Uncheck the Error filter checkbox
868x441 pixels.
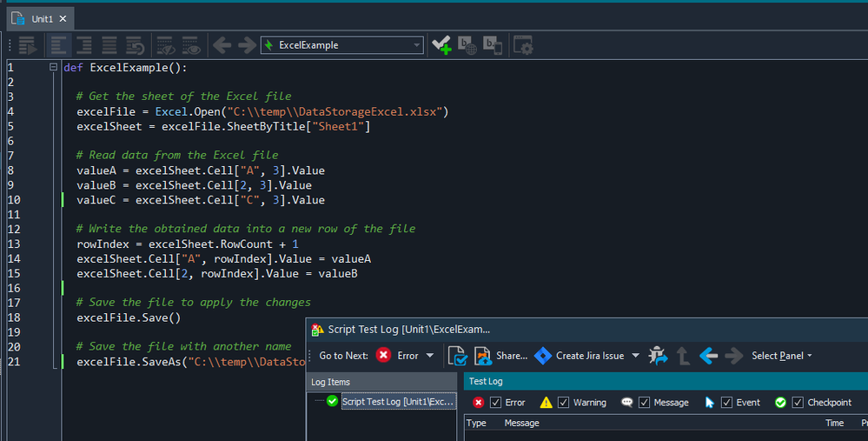pyautogui.click(x=496, y=403)
